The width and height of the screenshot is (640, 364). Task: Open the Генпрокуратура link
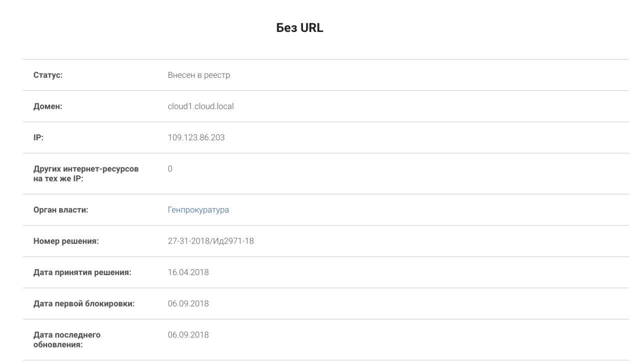click(x=198, y=210)
